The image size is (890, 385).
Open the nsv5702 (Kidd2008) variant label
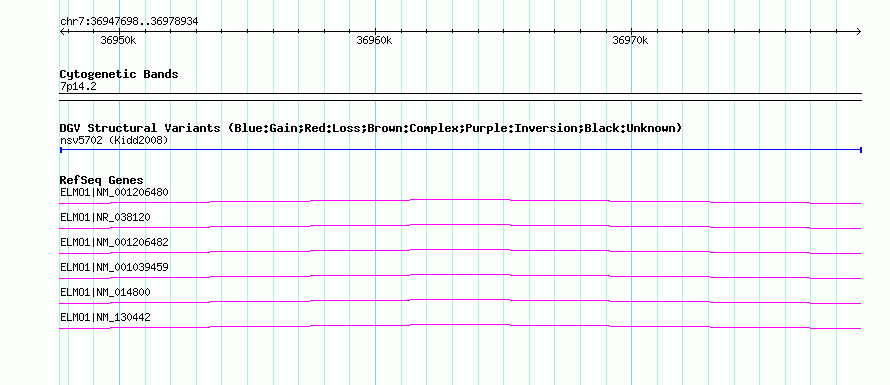tap(114, 140)
